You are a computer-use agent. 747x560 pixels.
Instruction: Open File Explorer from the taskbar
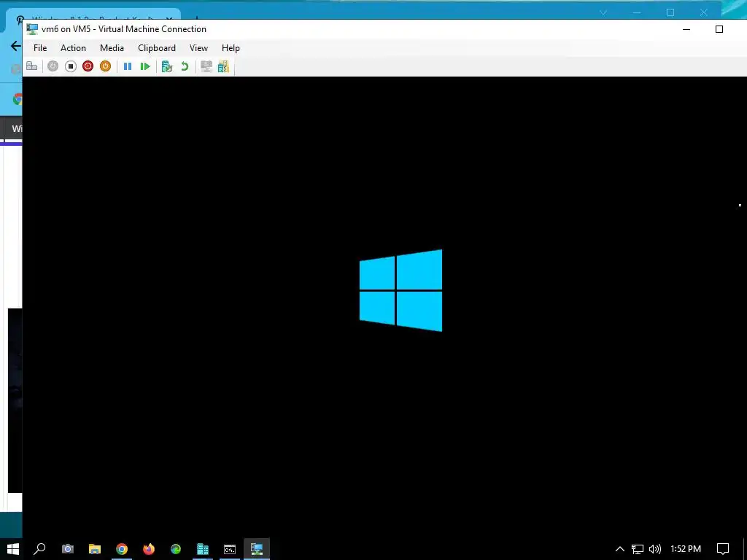95,549
